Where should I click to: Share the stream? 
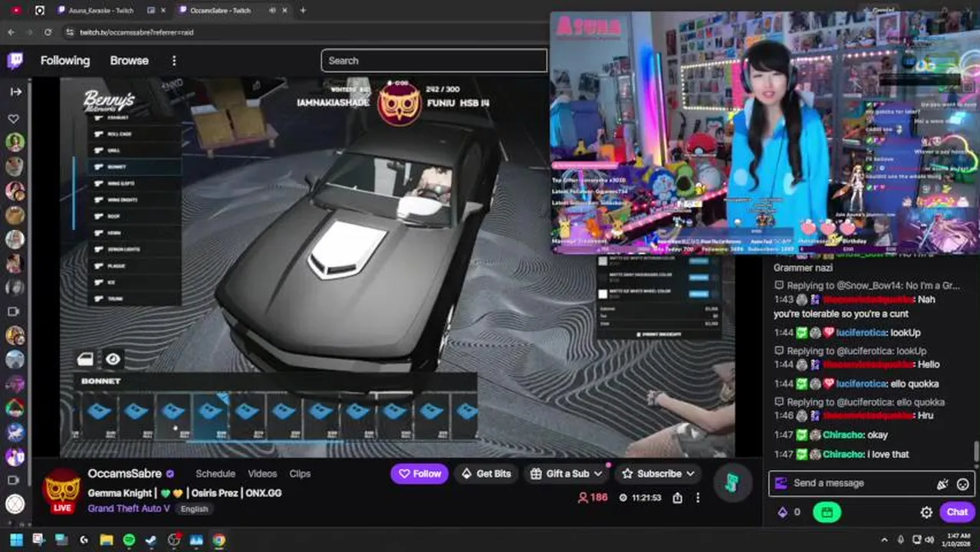tap(678, 498)
